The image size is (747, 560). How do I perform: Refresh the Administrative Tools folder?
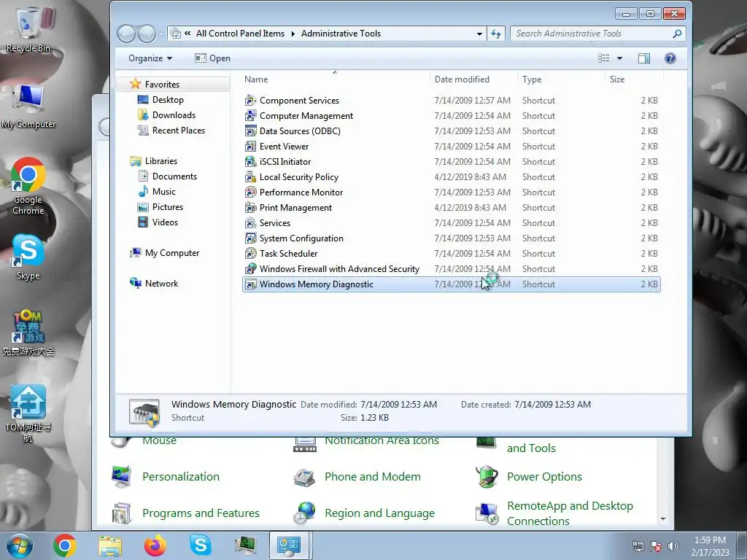(x=496, y=34)
